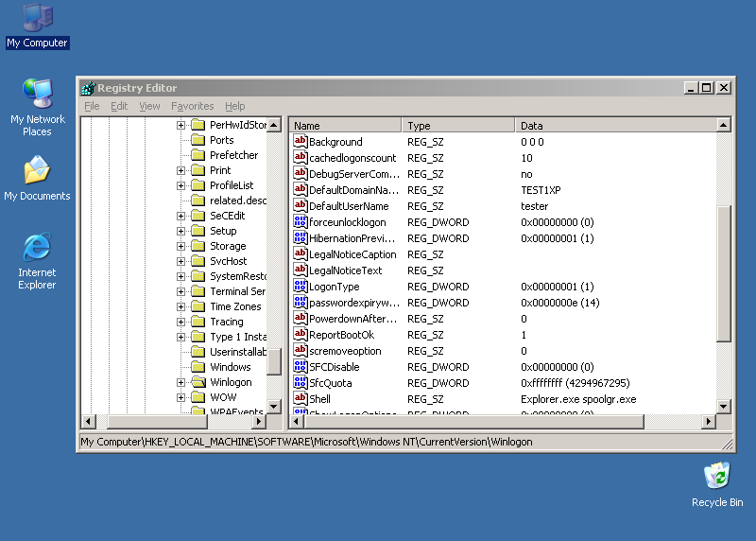Viewport: 756px width, 541px height.
Task: Expand the Storage key
Action: pos(180,246)
